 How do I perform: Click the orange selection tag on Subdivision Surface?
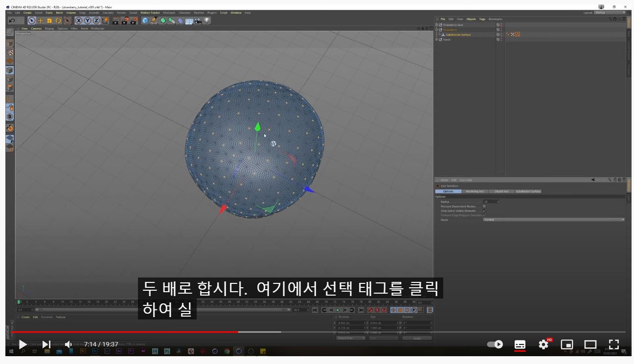coord(518,35)
